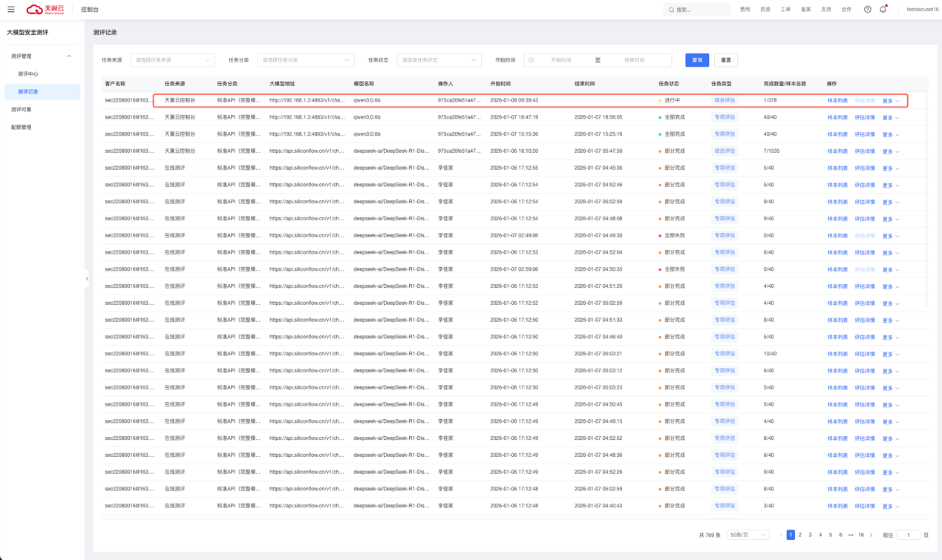Collapse the sidebar using the left arrow handle
The height and width of the screenshot is (560, 942).
click(87, 279)
